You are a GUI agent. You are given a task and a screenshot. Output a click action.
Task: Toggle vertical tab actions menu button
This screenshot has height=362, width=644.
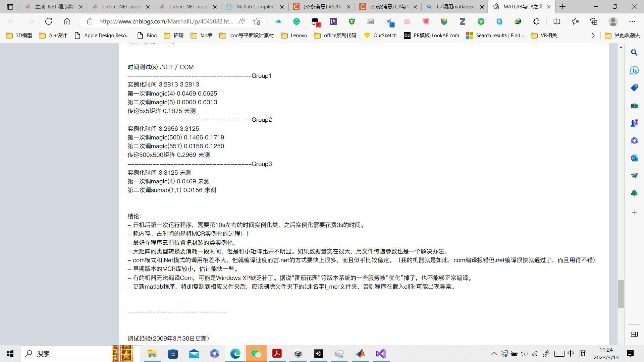pyautogui.click(x=10, y=7)
